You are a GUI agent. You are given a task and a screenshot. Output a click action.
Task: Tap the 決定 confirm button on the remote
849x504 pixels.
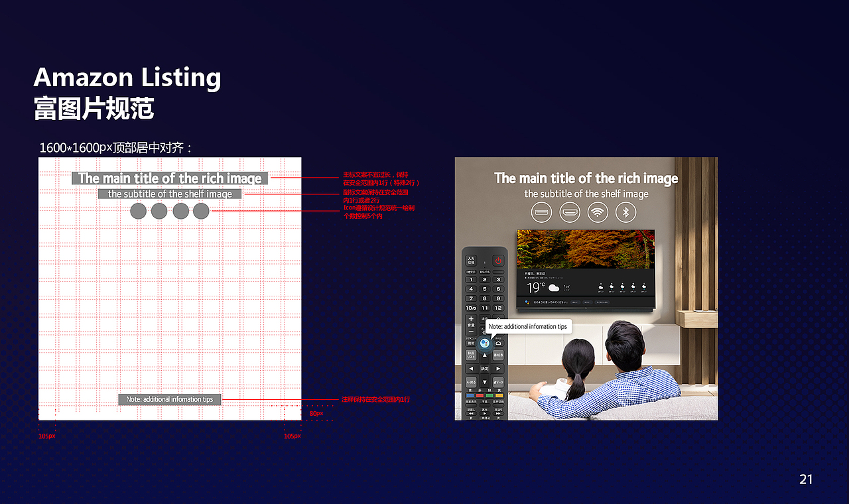tap(485, 369)
